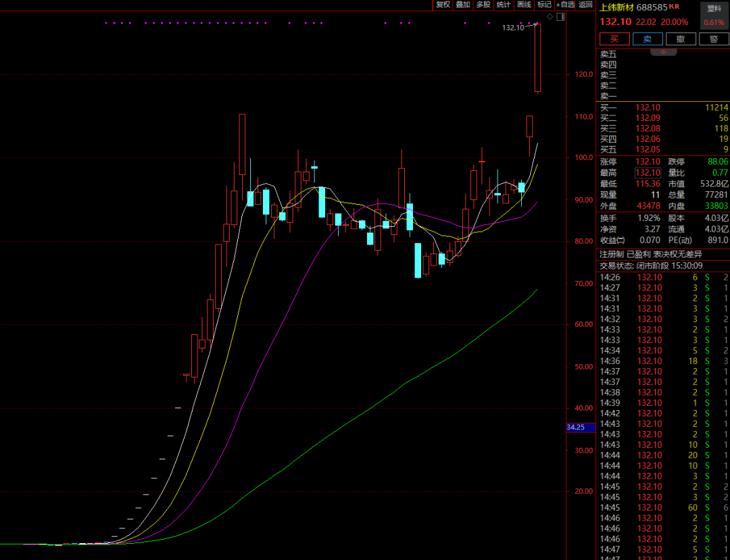
Task: Click 买五 price 132.05
Action: click(x=648, y=150)
